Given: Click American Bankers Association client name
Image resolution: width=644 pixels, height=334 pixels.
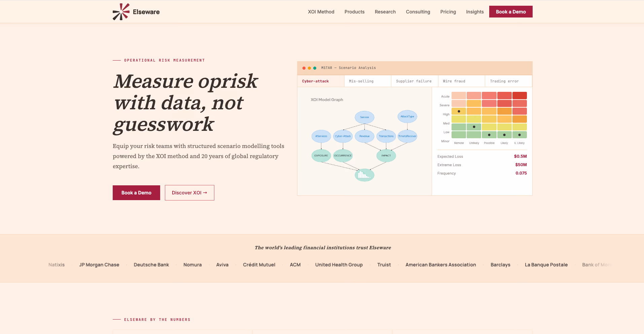Looking at the screenshot, I should point(441,265).
